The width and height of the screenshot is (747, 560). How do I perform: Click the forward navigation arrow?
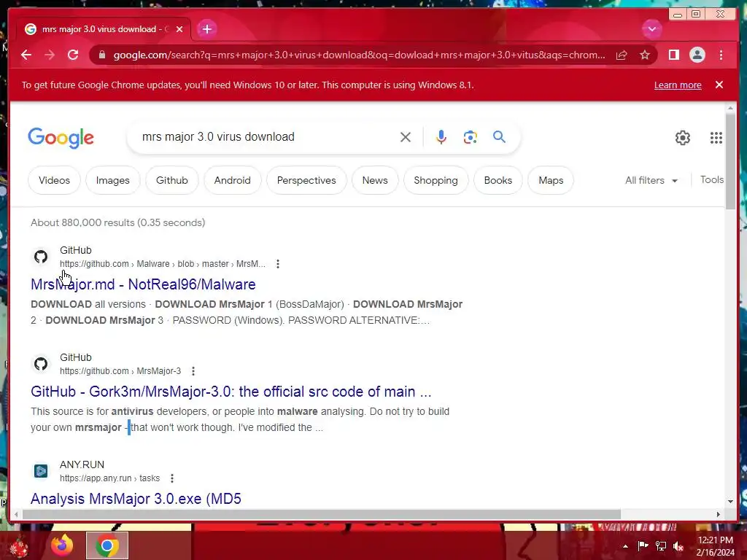point(50,55)
